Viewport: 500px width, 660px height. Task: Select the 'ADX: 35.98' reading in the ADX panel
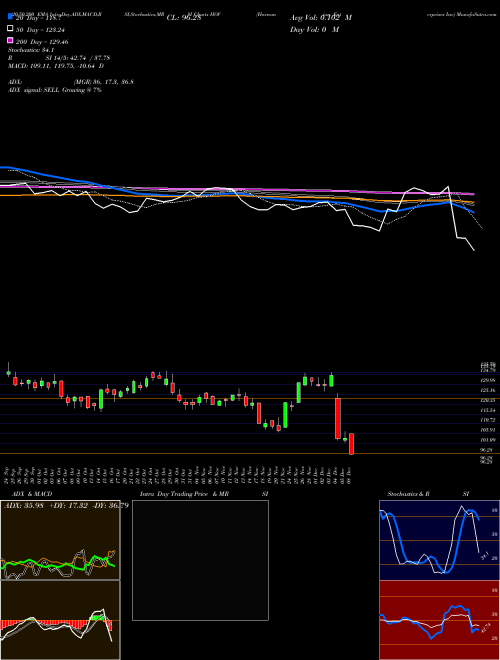coord(24,505)
